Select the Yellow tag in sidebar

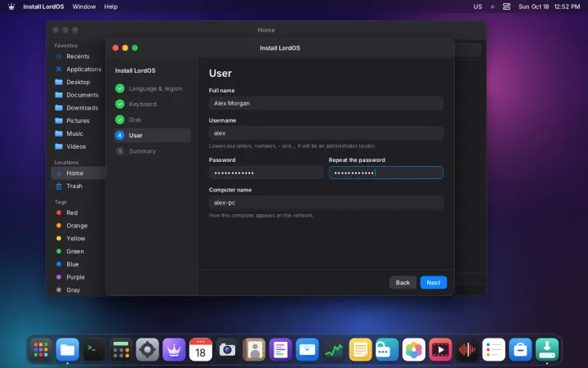[78, 239]
